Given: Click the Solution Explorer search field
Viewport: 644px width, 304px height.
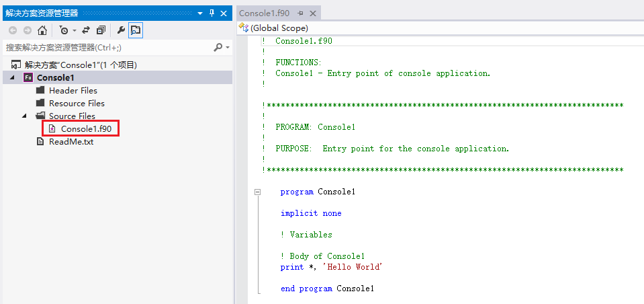Looking at the screenshot, I should tap(107, 48).
